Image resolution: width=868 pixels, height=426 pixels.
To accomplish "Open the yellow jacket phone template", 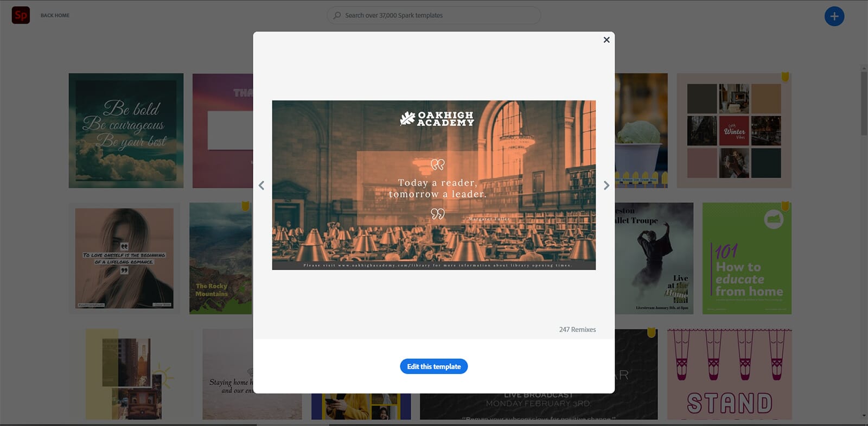I will (x=361, y=406).
